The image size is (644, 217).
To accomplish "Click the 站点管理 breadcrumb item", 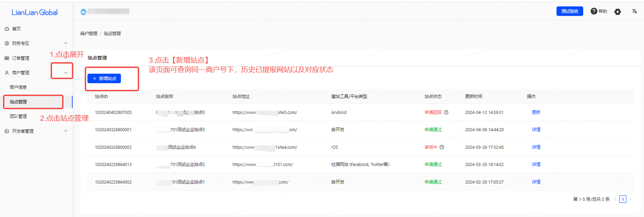I will pos(112,34).
